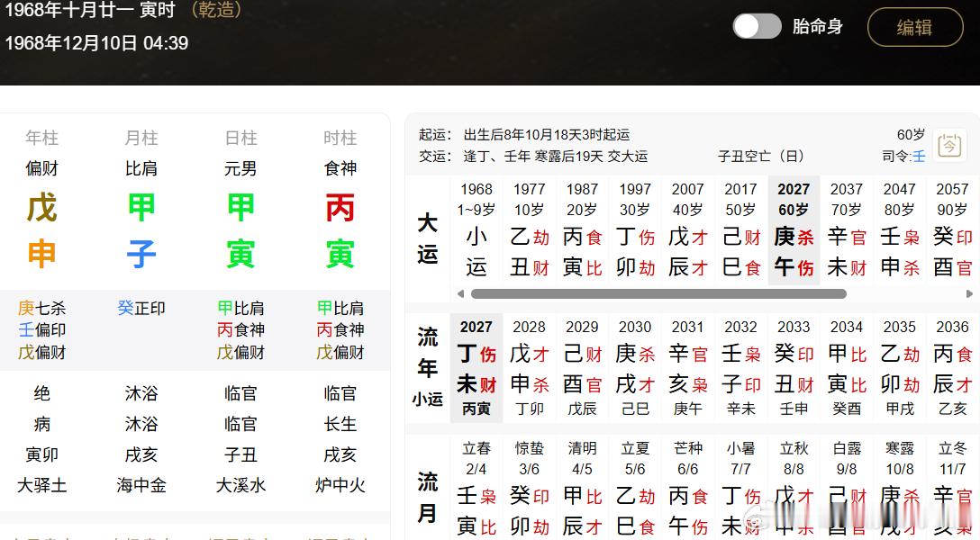
Task: Select the 2007 戊辰 大运 column
Action: pos(687,230)
